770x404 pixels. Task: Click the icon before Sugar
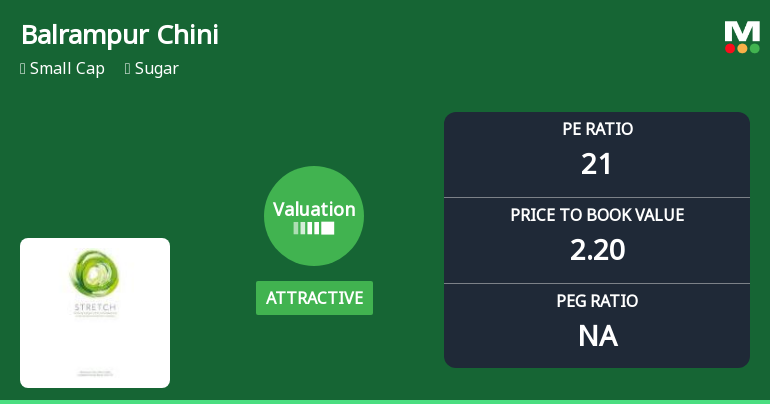coord(128,69)
